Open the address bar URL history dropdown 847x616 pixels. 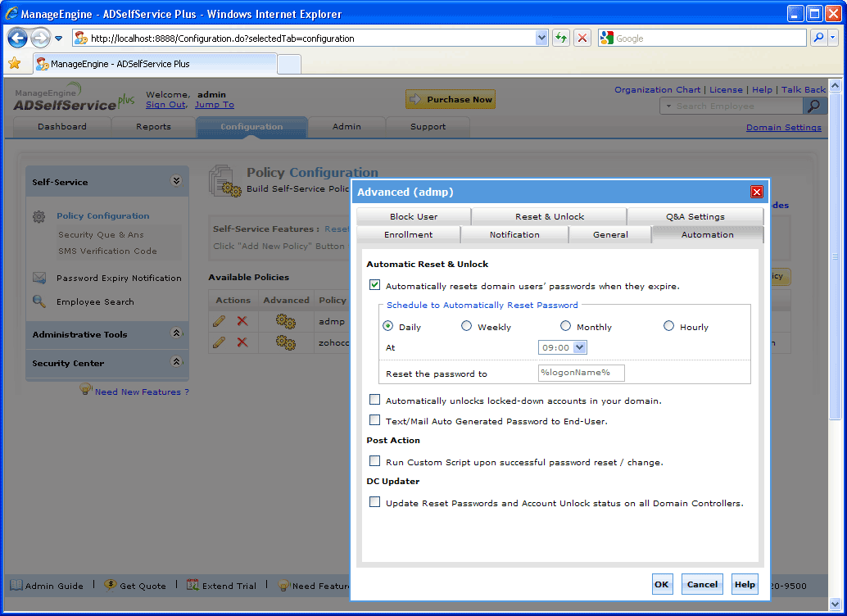(541, 38)
